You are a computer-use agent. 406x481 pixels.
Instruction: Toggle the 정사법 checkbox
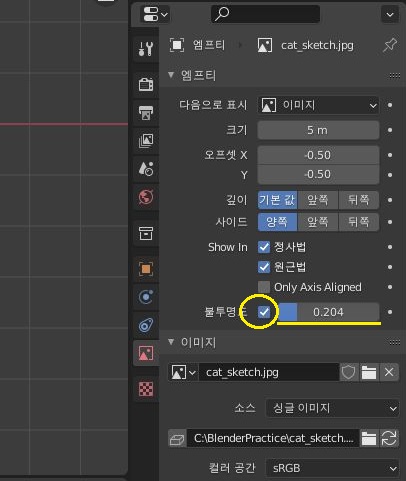264,247
